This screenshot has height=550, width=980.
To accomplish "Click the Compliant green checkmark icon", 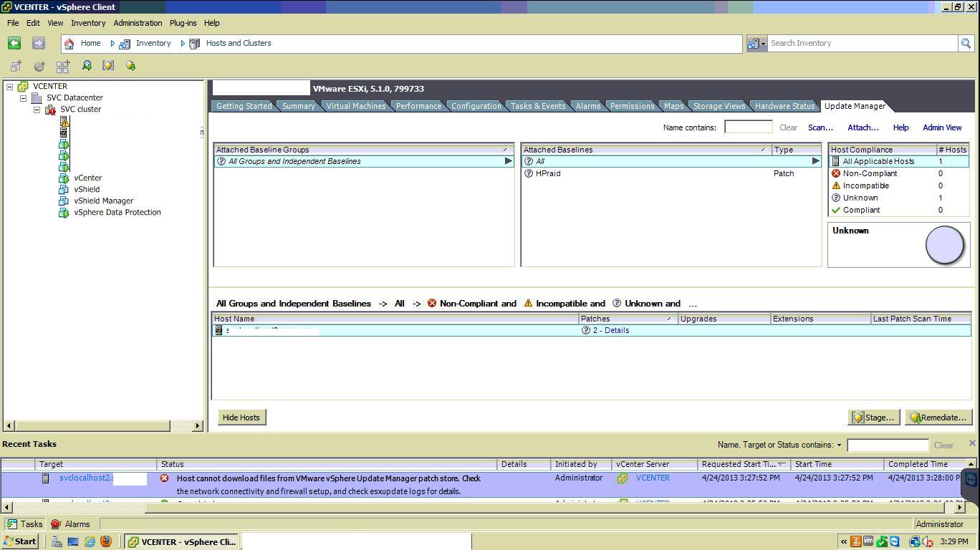I will (x=835, y=210).
